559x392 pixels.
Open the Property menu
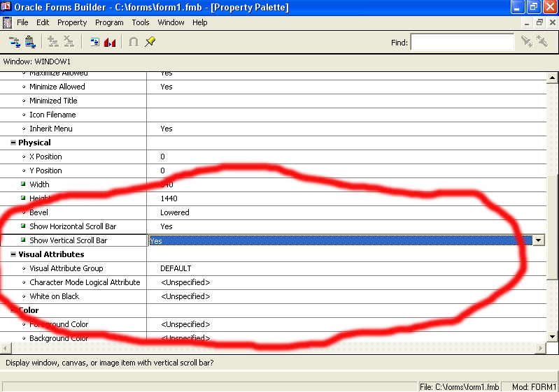[x=72, y=22]
